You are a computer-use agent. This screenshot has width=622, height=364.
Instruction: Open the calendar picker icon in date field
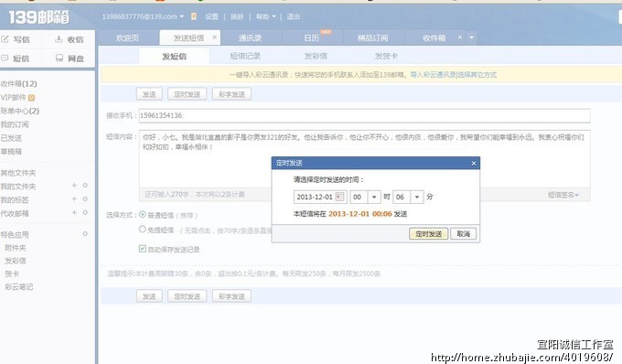339,197
